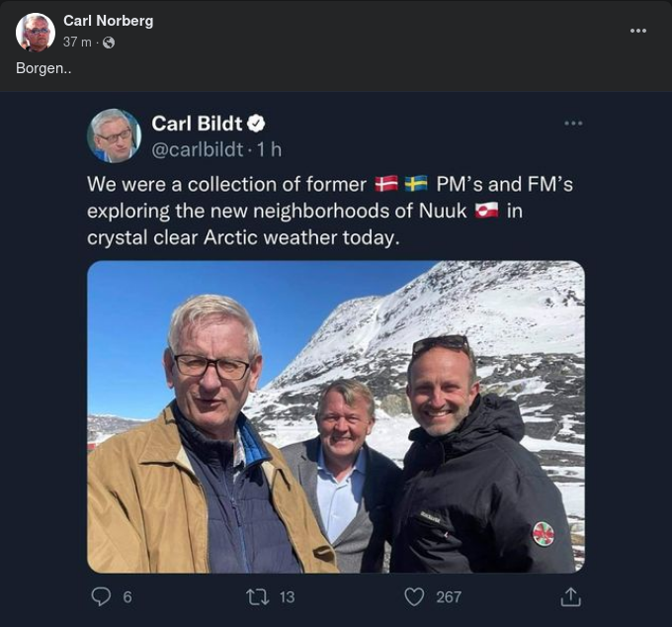Click the verified badge beside Carl Bildt
The width and height of the screenshot is (672, 627).
[256, 124]
